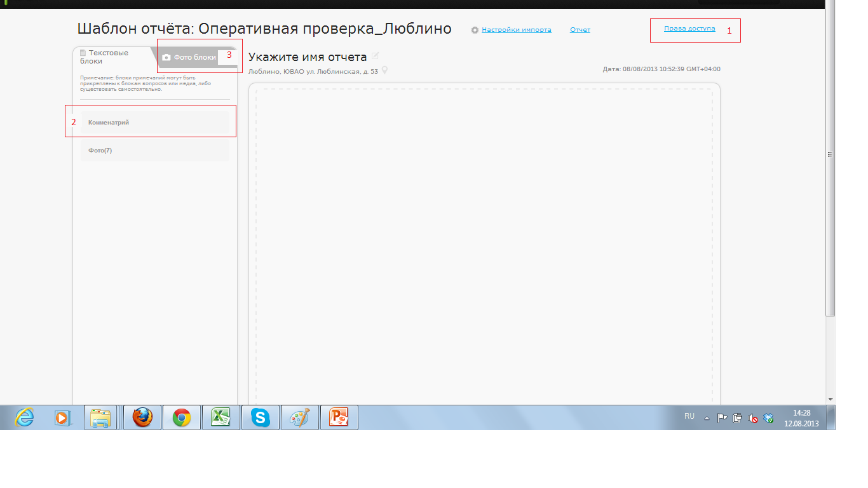Show hidden system tray icons arrow
Image resolution: width=868 pixels, height=488 pixels.
coord(707,418)
